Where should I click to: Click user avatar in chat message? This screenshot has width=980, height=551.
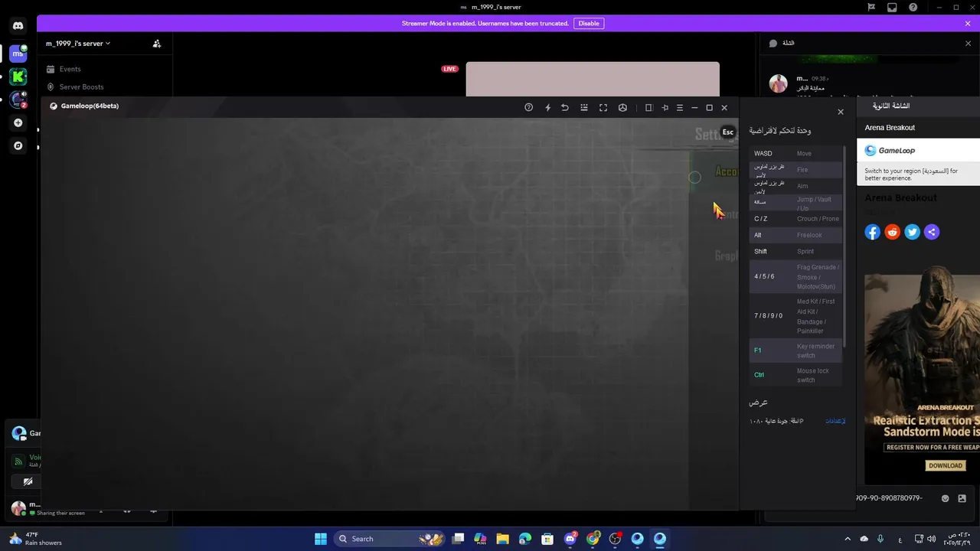[x=779, y=83]
